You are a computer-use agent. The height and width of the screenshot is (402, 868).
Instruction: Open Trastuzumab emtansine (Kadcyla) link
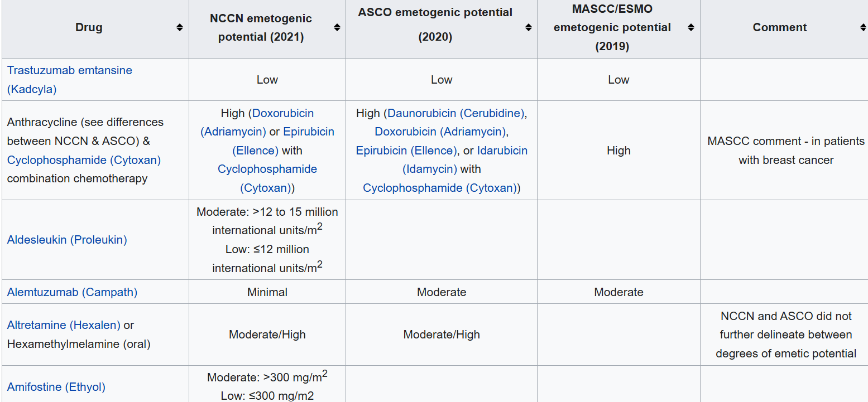click(x=69, y=71)
